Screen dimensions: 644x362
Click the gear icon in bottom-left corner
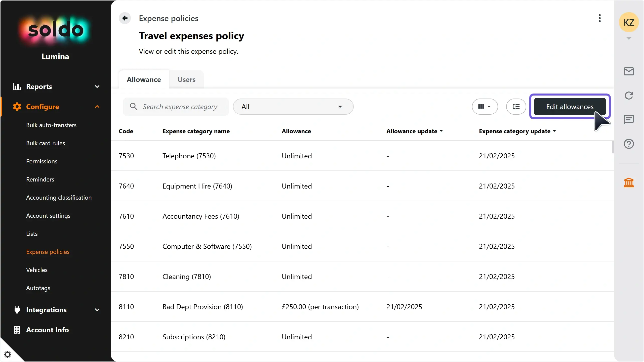tap(8, 354)
